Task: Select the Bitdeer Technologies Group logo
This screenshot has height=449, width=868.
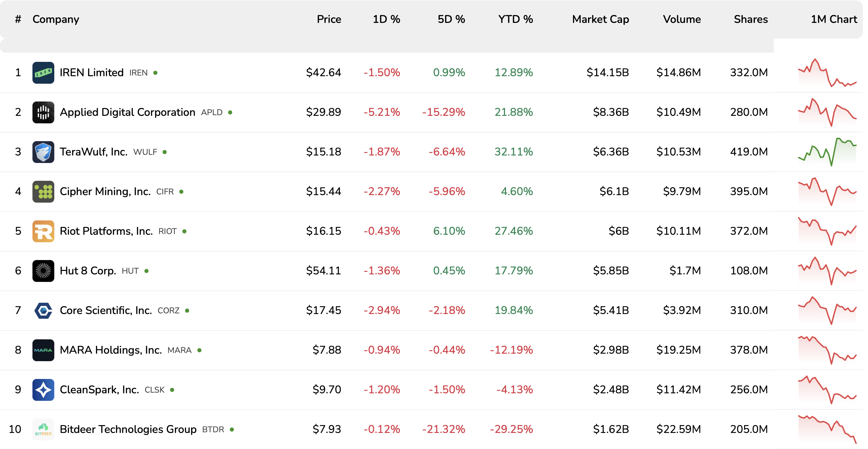Action: [43, 430]
